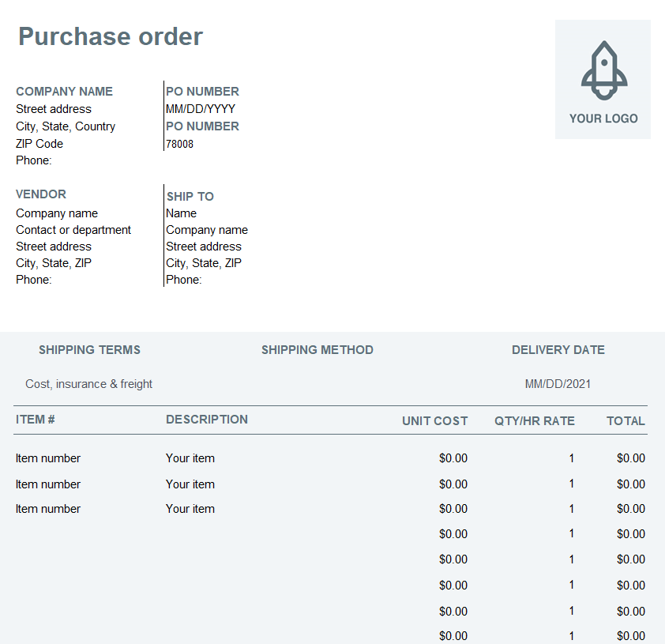Select the DELIVERY DATE header
Screen dimensions: 665x644
tap(558, 350)
